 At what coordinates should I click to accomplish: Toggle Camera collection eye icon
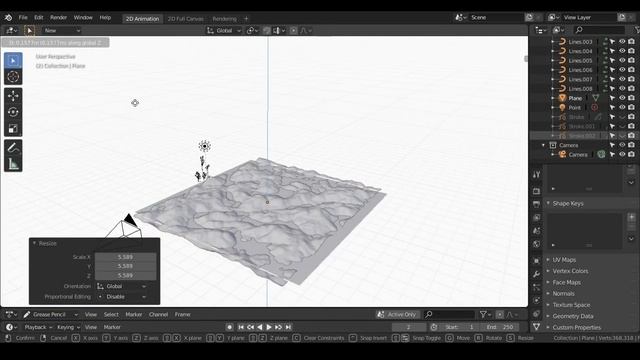[622, 145]
